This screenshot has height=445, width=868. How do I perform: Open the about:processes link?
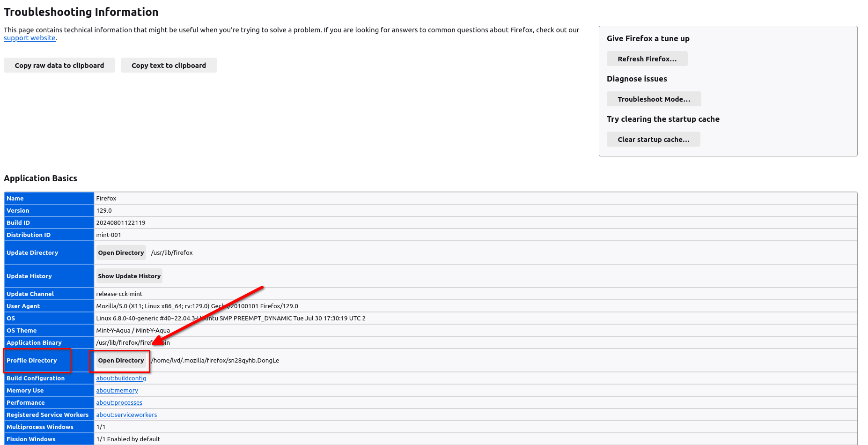point(119,402)
